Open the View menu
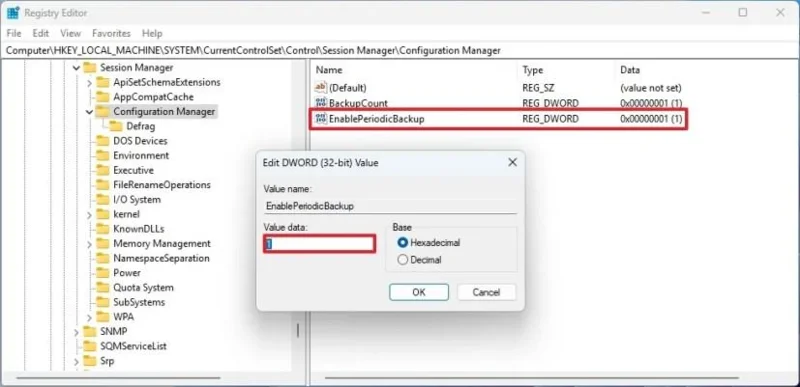Screen dimensions: 800x387 [x=70, y=33]
